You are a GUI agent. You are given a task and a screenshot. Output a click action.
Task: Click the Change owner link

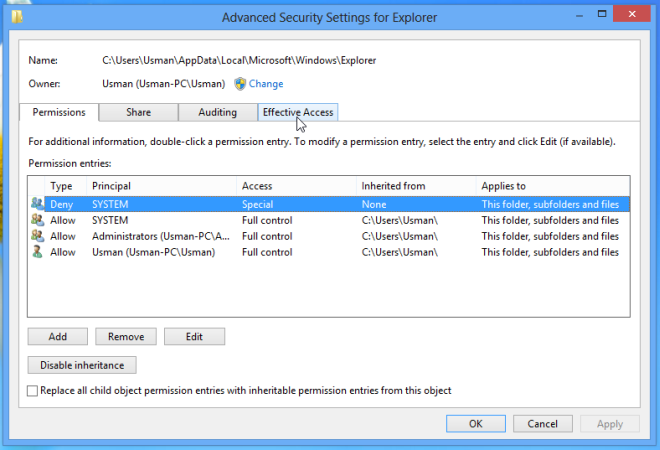coord(265,84)
